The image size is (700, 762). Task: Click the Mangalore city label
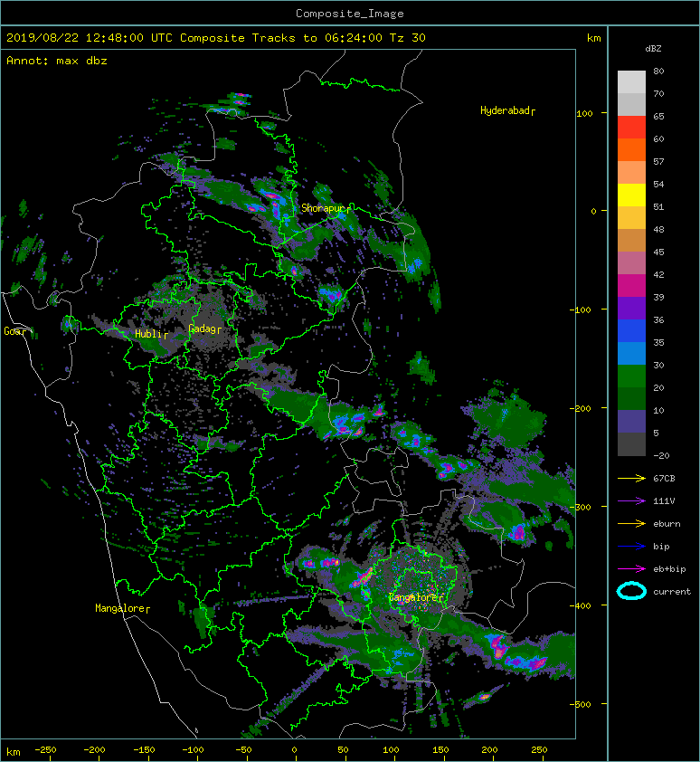(x=120, y=608)
